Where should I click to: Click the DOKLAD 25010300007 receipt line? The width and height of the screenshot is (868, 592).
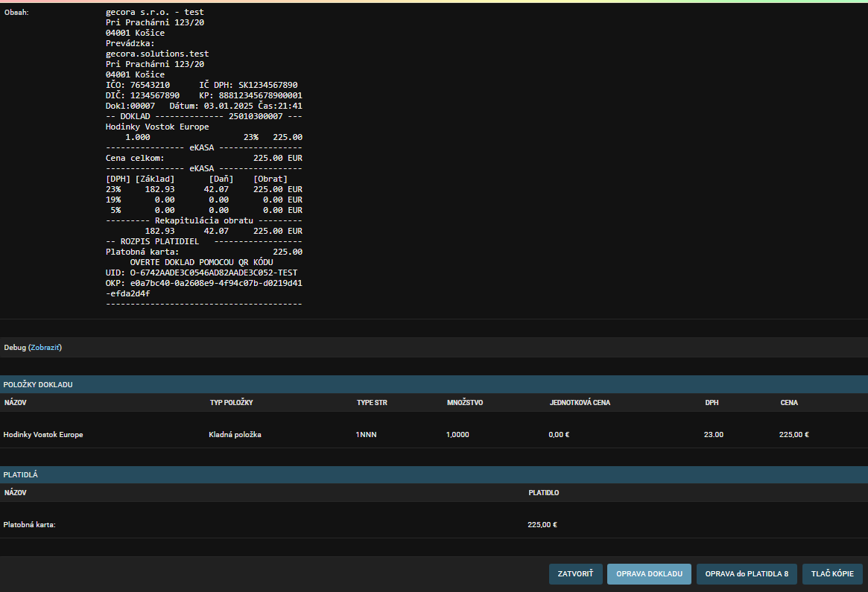tap(203, 117)
